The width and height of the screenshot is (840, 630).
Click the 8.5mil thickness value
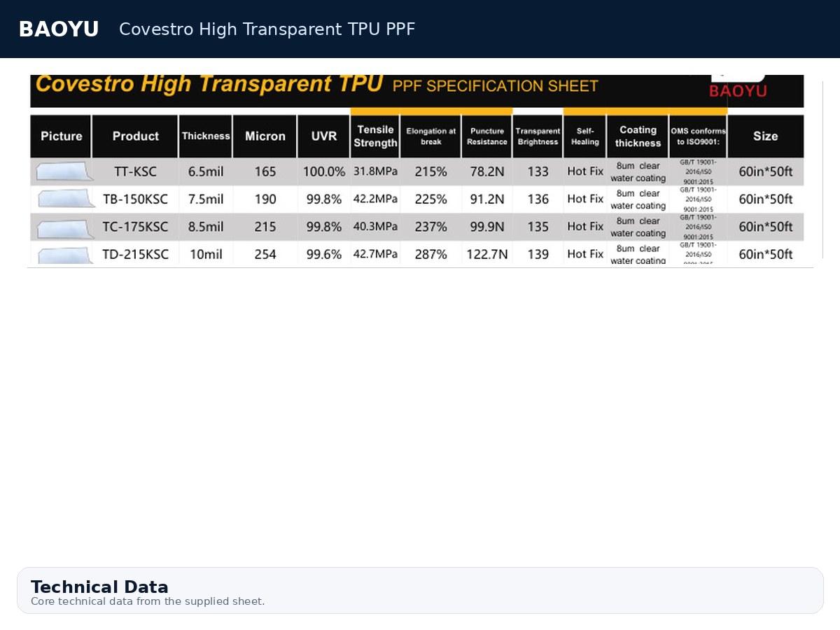(206, 227)
